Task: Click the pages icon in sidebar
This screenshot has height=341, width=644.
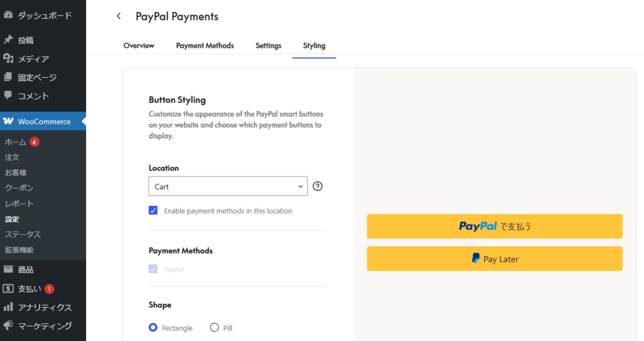Action: [8, 77]
